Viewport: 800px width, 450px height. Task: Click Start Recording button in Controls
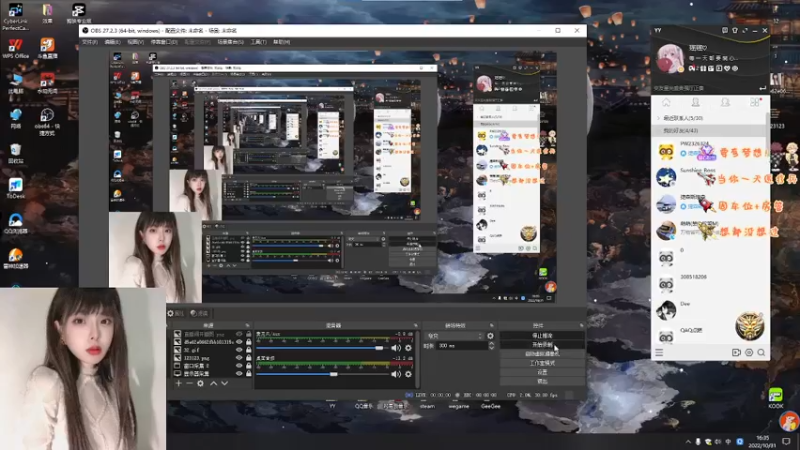coord(542,345)
